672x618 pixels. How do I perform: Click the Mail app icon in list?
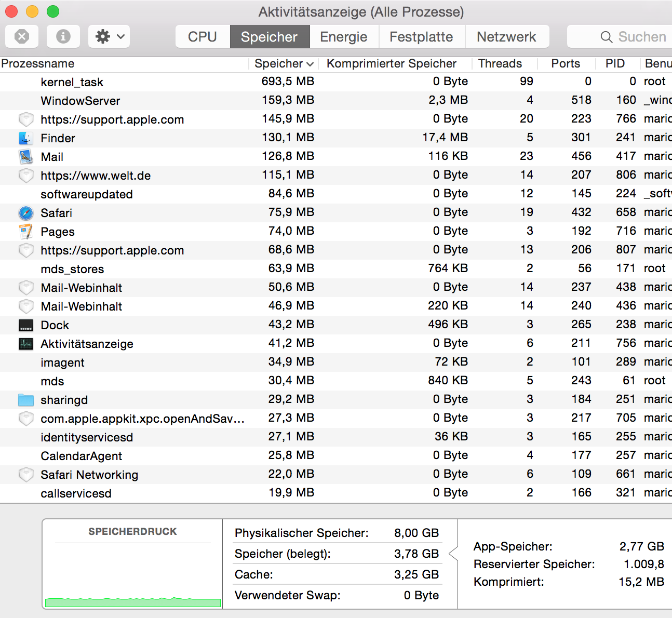pyautogui.click(x=26, y=157)
